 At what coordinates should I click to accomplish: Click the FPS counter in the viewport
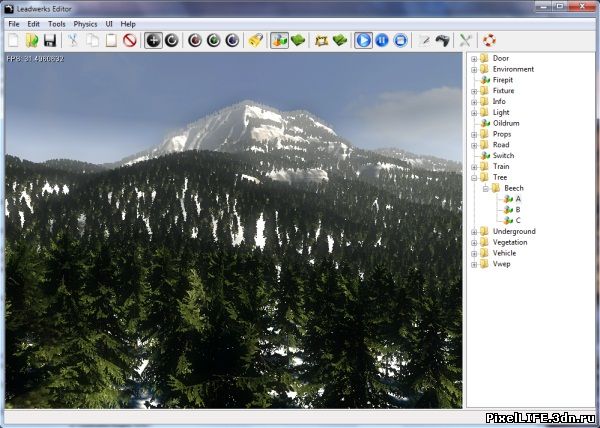tap(35, 59)
